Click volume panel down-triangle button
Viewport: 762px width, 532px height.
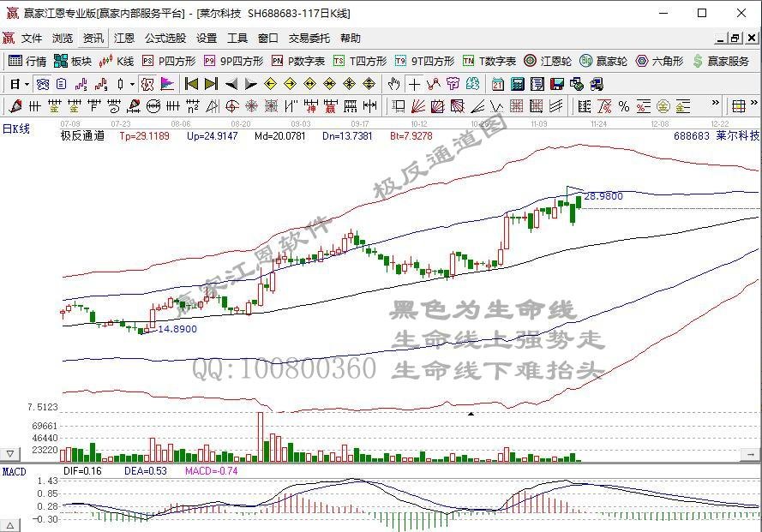click(x=10, y=454)
